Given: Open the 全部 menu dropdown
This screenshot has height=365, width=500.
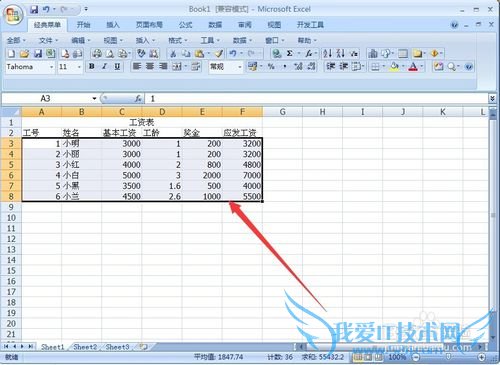Looking at the screenshot, I should (x=16, y=40).
